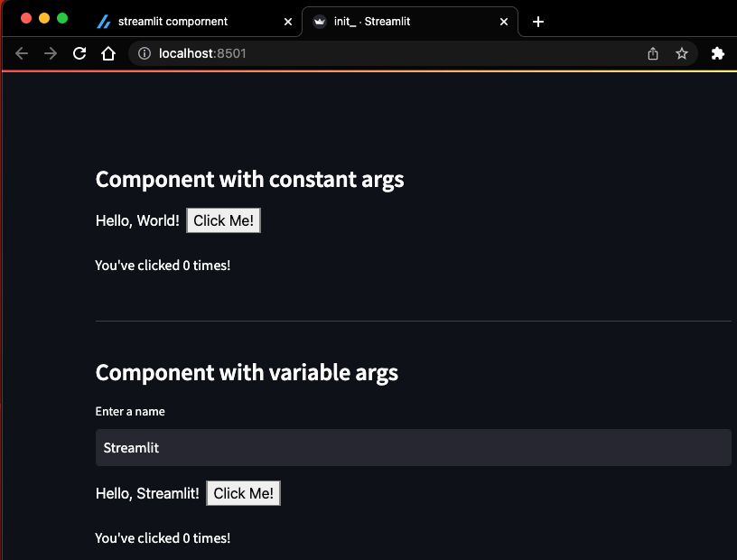Click the Click Me! button beside Hello, Streamlit!
The width and height of the screenshot is (737, 560).
[244, 493]
